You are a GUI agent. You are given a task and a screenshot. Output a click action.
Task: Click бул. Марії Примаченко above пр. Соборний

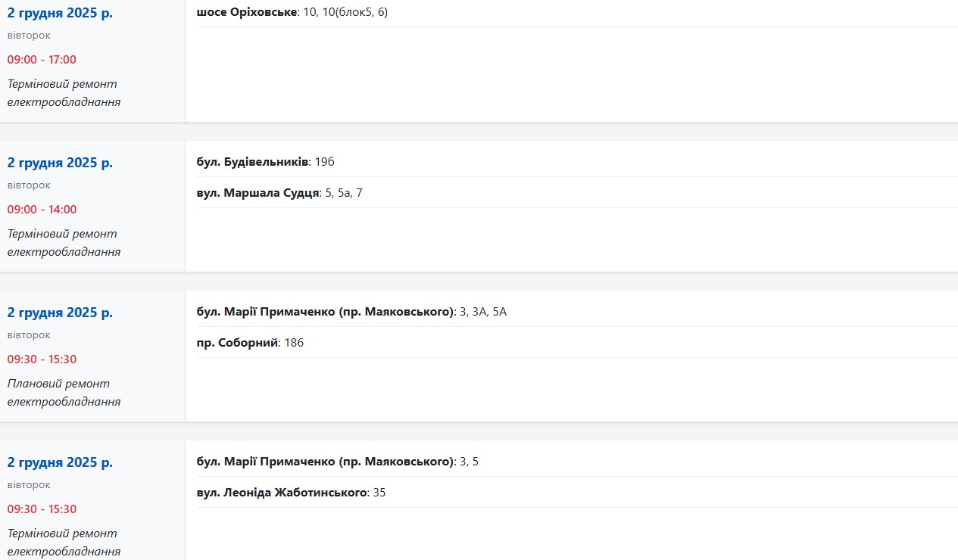[x=325, y=312]
